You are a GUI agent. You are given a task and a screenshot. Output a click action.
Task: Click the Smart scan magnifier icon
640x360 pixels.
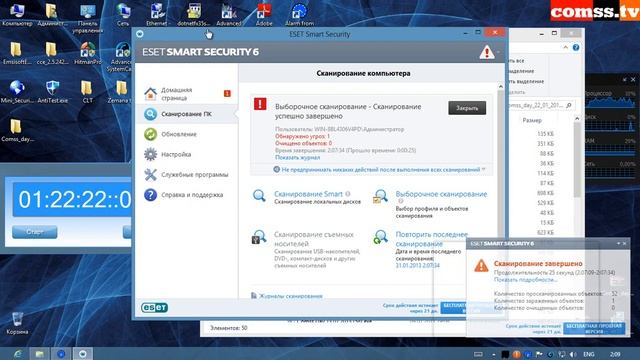(259, 196)
